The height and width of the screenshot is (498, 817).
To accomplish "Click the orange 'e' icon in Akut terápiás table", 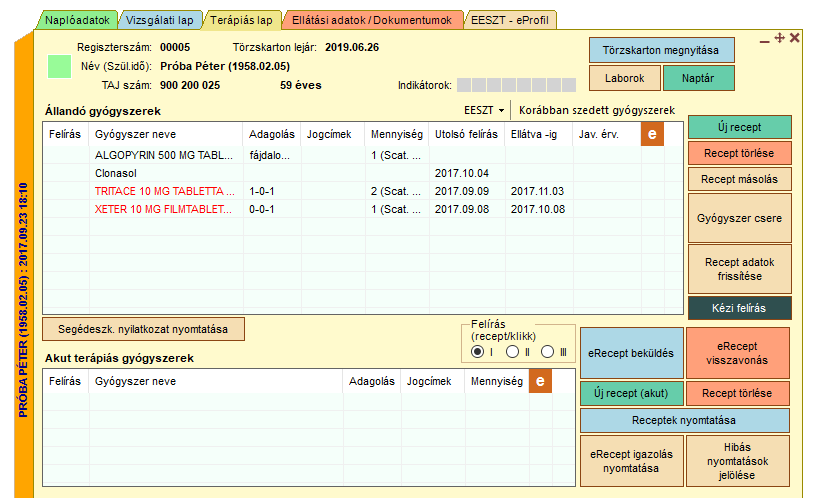I will 540,381.
